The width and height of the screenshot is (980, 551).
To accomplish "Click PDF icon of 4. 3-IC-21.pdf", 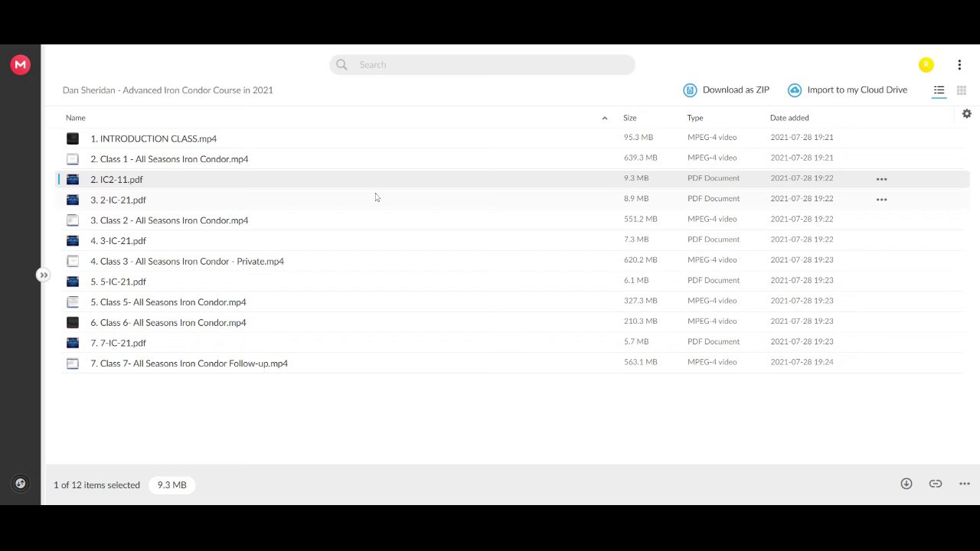I will pos(73,240).
